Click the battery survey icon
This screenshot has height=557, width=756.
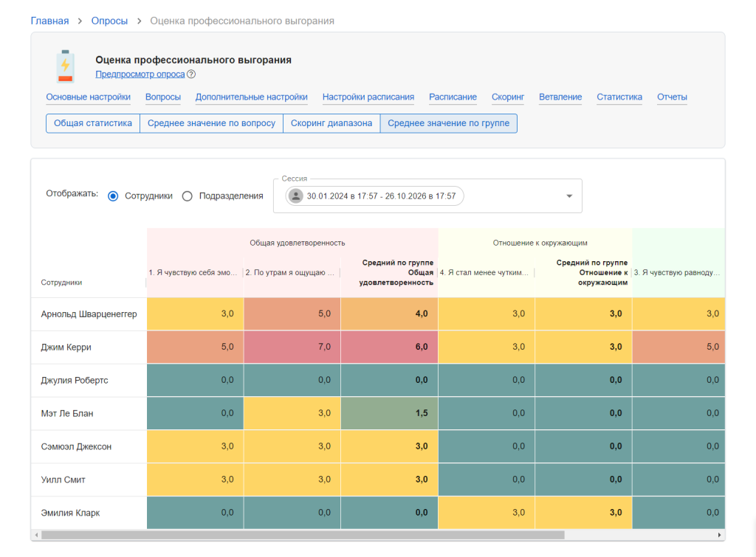[65, 66]
